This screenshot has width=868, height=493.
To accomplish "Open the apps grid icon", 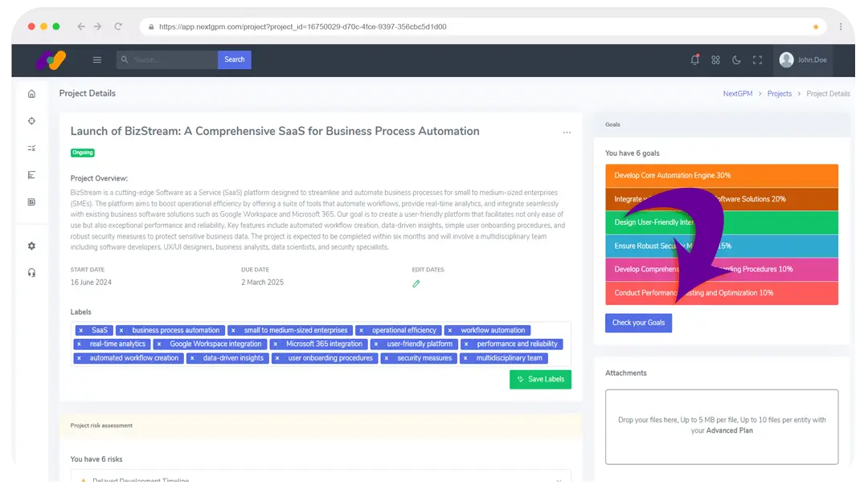I will pos(716,59).
